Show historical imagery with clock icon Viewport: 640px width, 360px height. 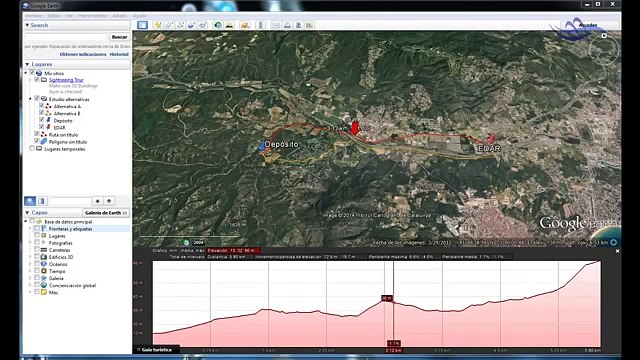[x=218, y=25]
